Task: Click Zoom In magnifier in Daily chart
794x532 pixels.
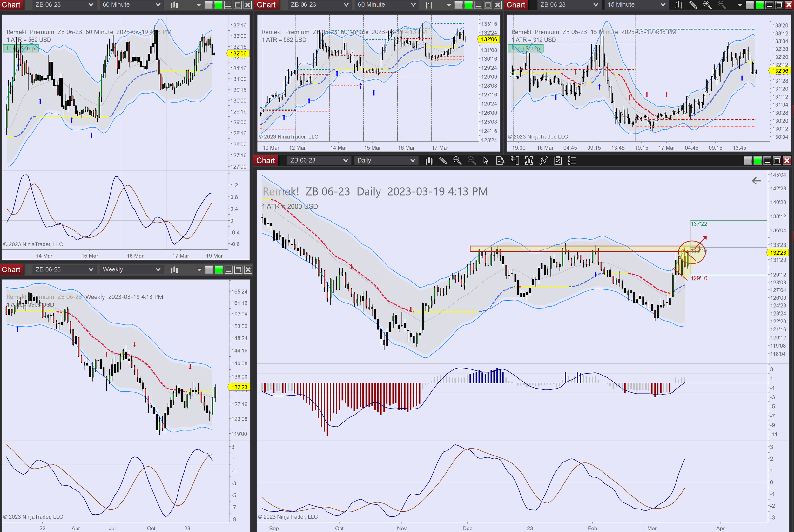Action: [x=457, y=161]
